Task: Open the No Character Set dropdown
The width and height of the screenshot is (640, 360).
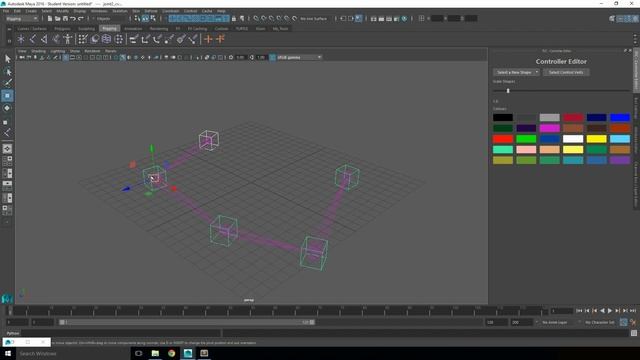Action: [600, 322]
